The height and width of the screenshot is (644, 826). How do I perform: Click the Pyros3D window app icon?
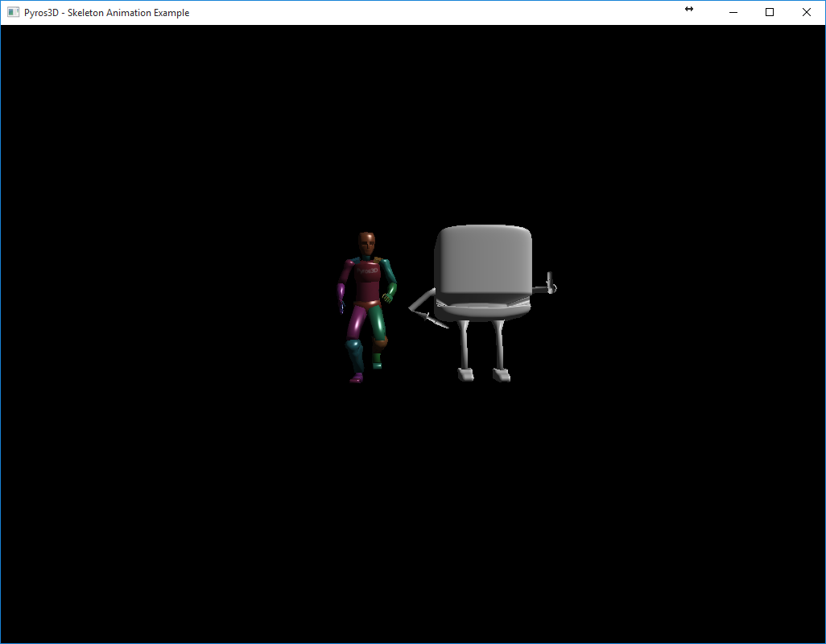13,12
